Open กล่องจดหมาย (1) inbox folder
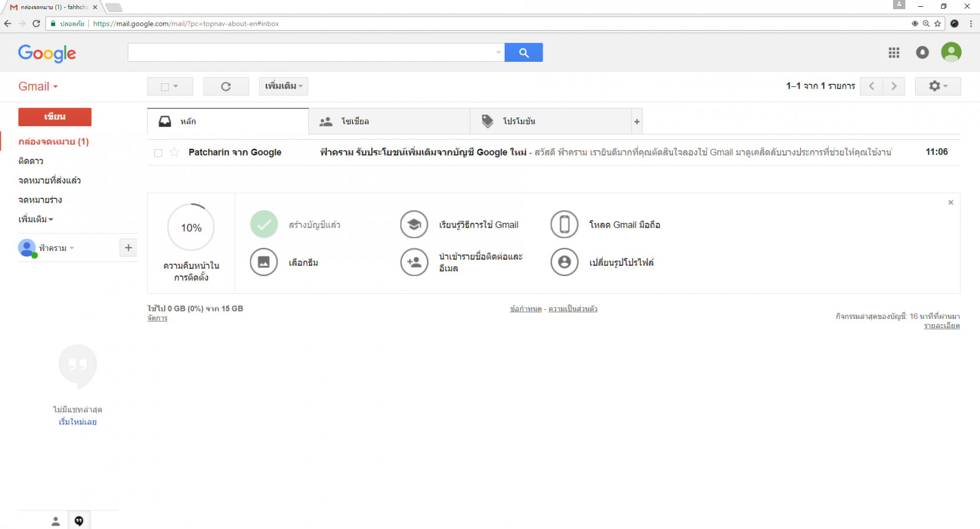Screen dimensions: 980x529 (x=53, y=141)
